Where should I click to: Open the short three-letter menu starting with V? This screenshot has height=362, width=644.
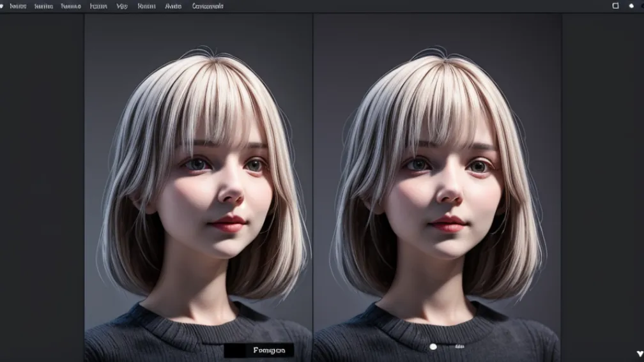tap(122, 6)
